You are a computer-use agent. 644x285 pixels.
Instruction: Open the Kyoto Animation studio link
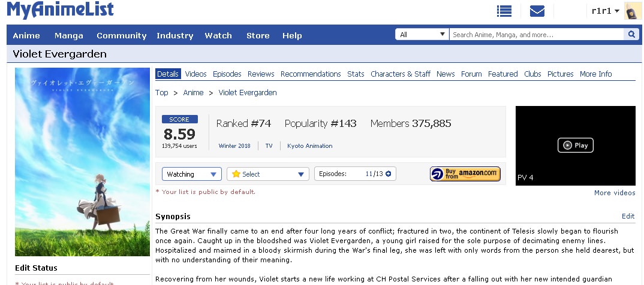tap(310, 145)
